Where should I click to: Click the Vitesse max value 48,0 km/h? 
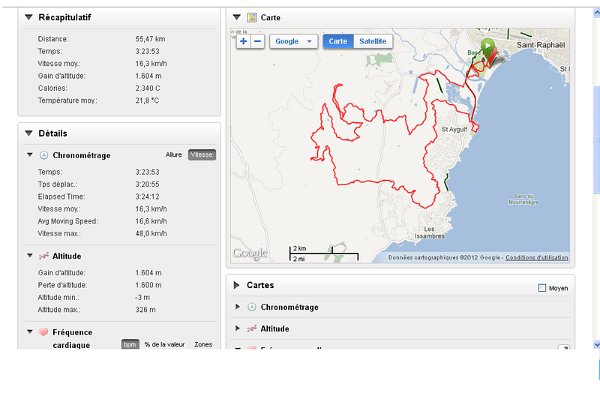tap(151, 233)
